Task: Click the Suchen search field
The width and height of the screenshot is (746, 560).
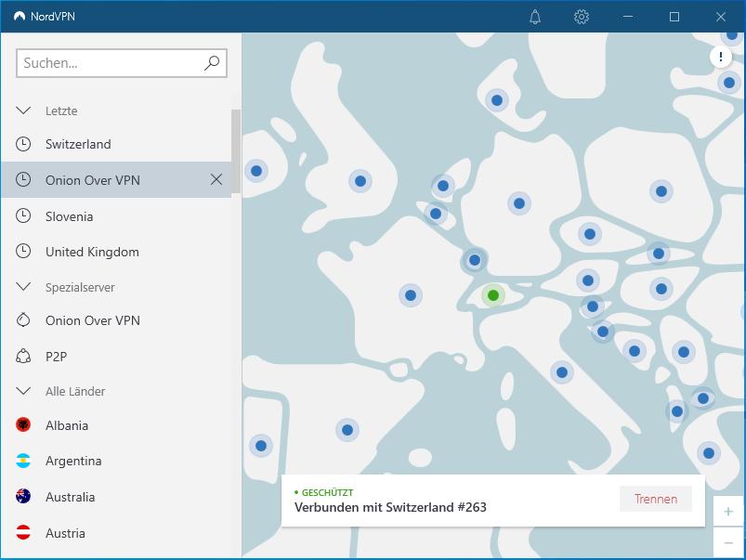Action: coord(122,63)
